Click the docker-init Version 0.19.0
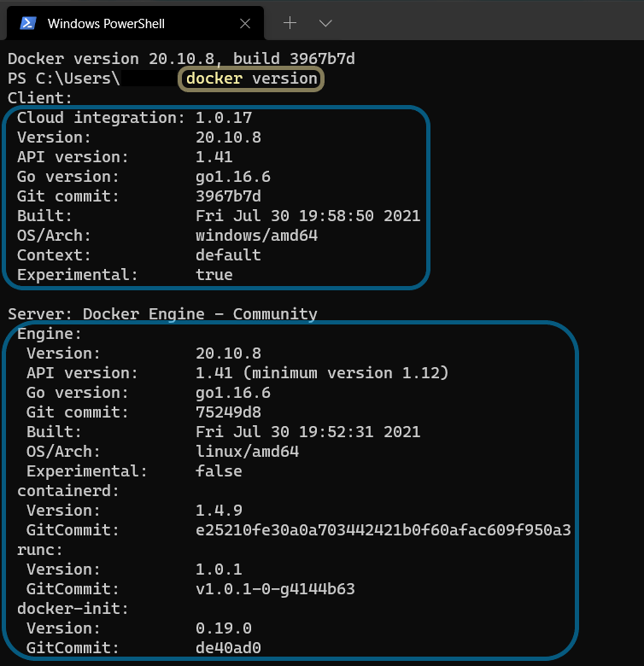The width and height of the screenshot is (644, 666). [224, 628]
